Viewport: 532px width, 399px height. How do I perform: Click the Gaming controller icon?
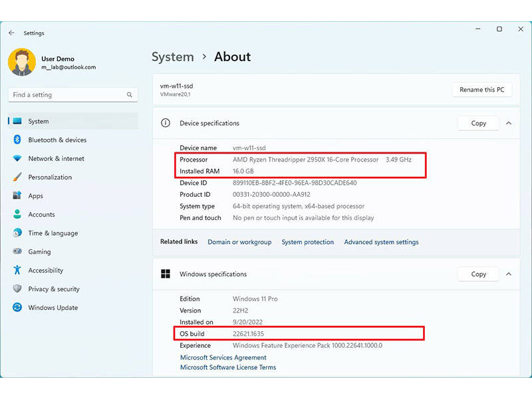17,251
